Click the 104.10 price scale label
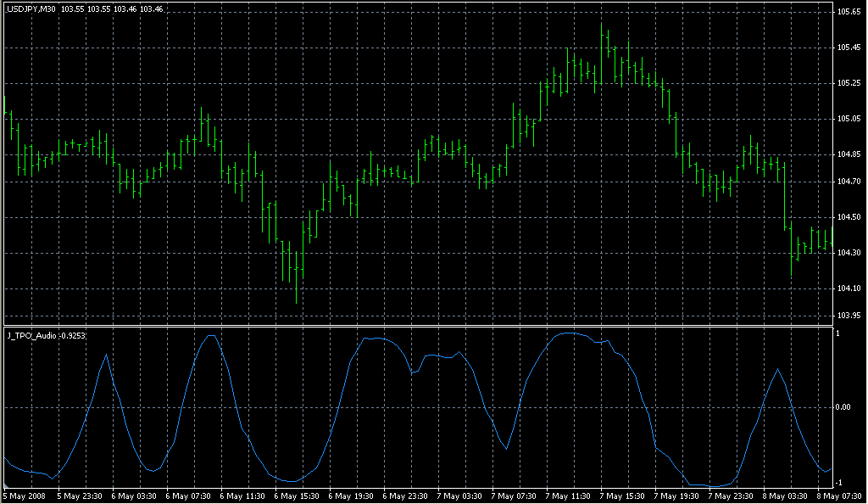Image resolution: width=868 pixels, height=504 pixels. tap(849, 288)
